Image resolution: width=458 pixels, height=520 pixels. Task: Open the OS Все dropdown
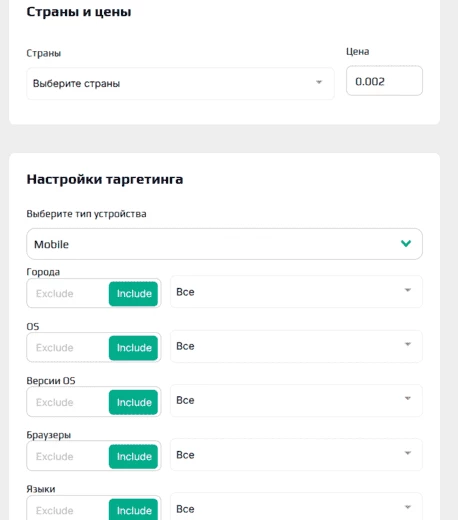click(x=296, y=346)
